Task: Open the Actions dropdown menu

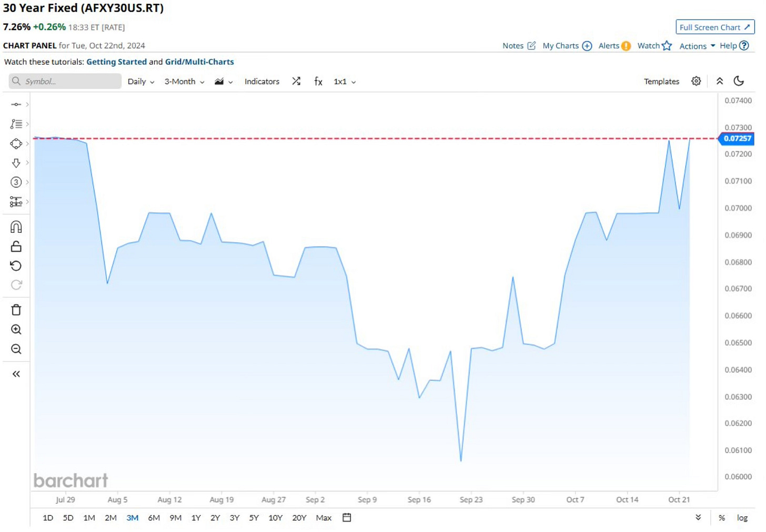Action: (x=697, y=46)
